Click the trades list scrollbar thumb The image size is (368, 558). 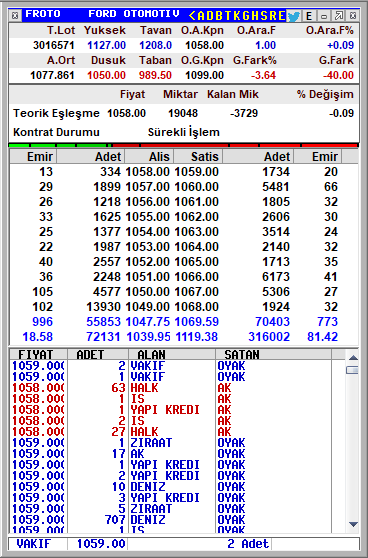coord(352,370)
